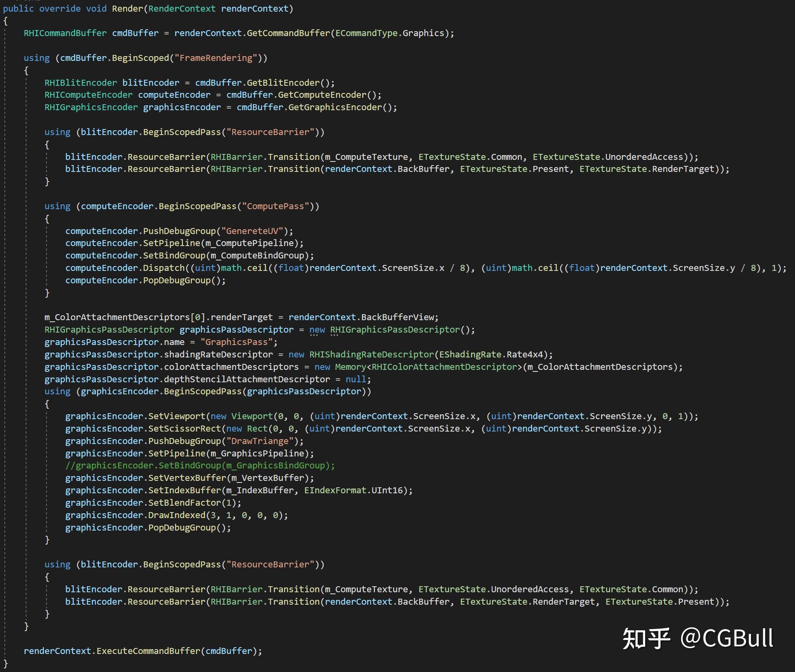Click the BackBufferView property

397,317
